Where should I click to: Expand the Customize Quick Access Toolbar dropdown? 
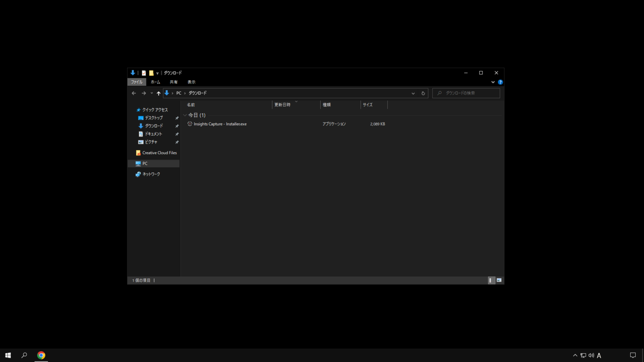coord(157,72)
